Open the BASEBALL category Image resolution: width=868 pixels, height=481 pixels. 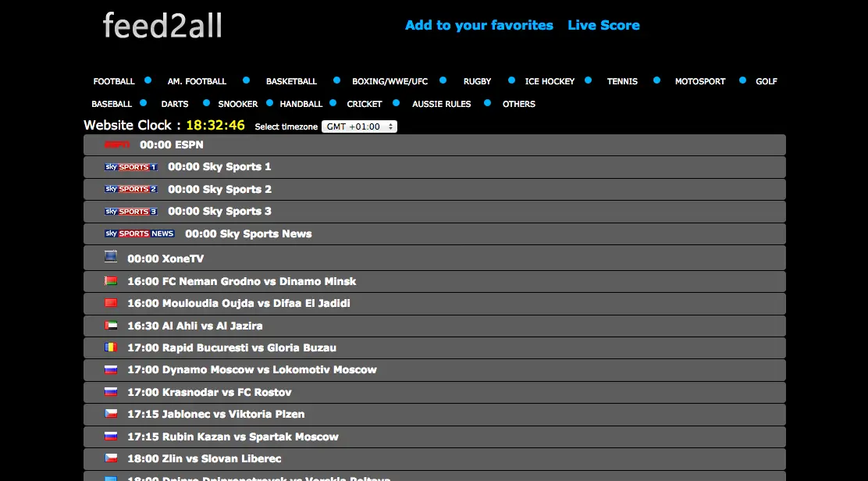pos(112,104)
